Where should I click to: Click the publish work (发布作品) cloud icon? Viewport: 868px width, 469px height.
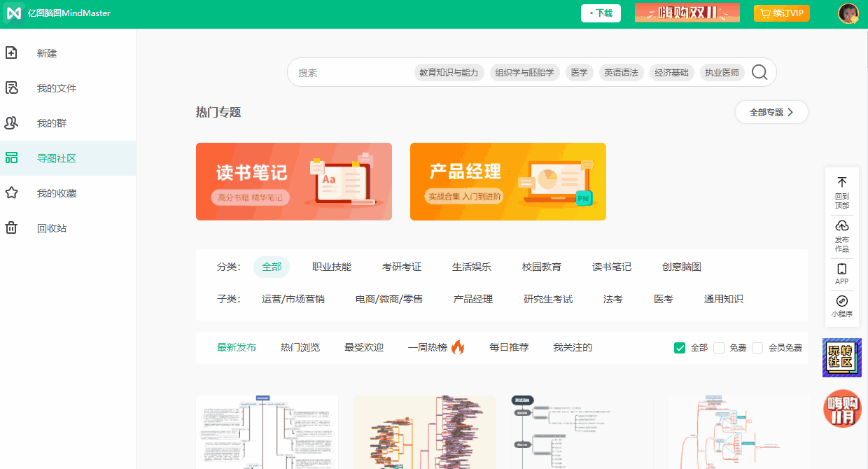click(842, 225)
